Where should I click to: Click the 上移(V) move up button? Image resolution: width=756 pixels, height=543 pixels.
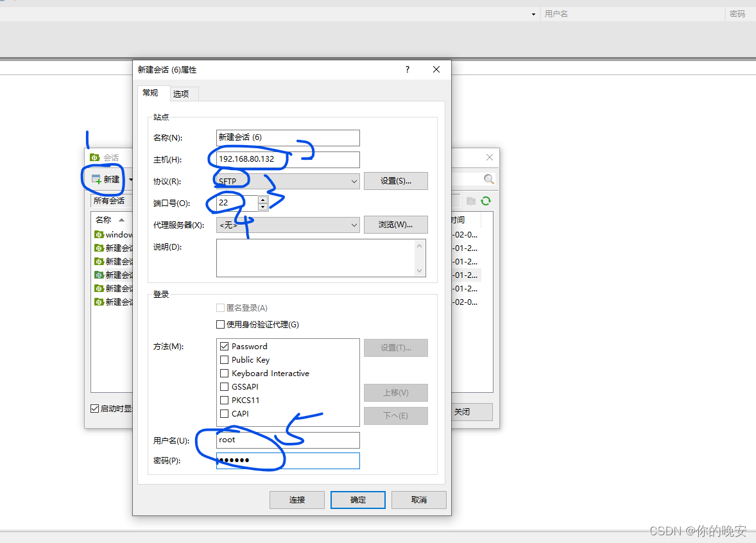point(396,393)
